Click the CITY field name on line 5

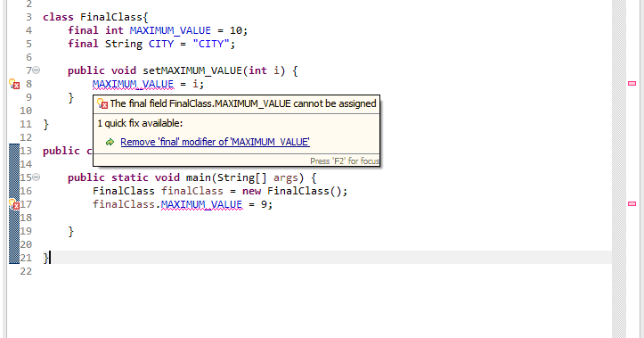click(161, 44)
